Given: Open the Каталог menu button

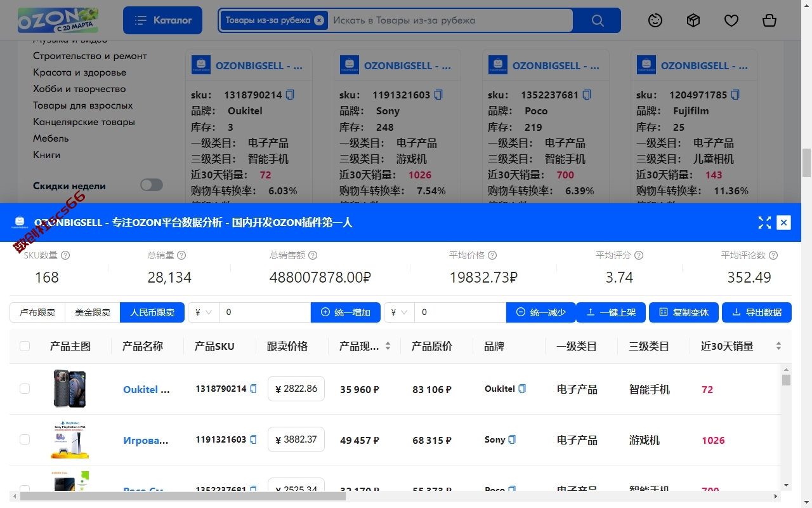Looking at the screenshot, I should click(162, 20).
